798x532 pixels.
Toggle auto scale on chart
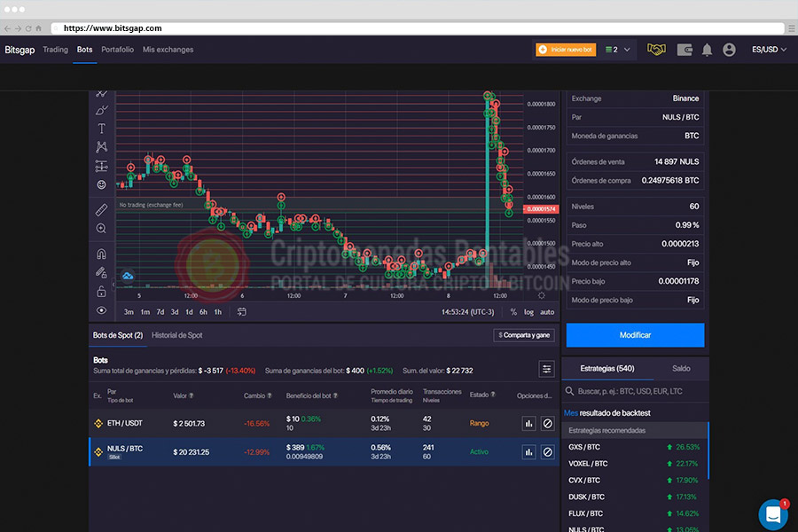click(547, 312)
